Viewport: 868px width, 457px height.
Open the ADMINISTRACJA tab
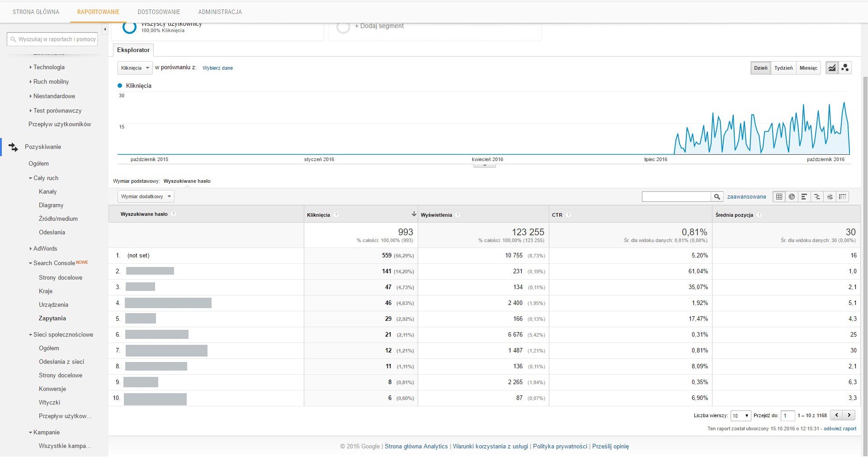point(220,12)
